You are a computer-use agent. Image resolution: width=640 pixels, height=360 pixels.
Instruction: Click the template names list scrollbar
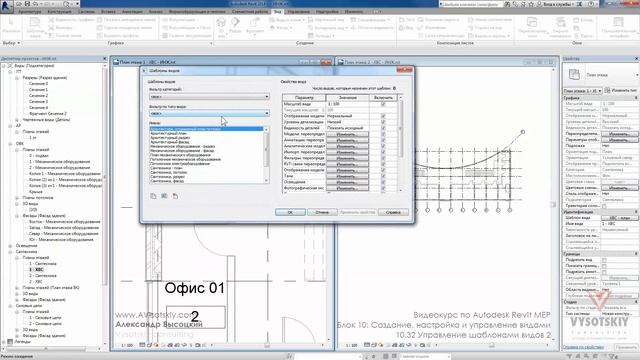pyautogui.click(x=267, y=149)
